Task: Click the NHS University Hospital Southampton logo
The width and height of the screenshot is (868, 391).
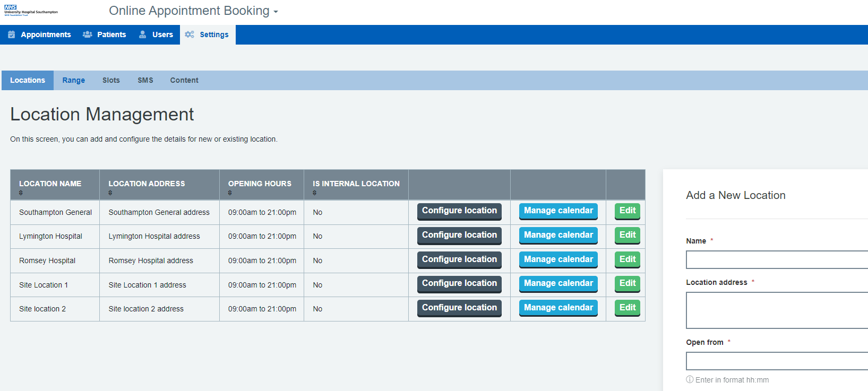Action: pyautogui.click(x=31, y=11)
